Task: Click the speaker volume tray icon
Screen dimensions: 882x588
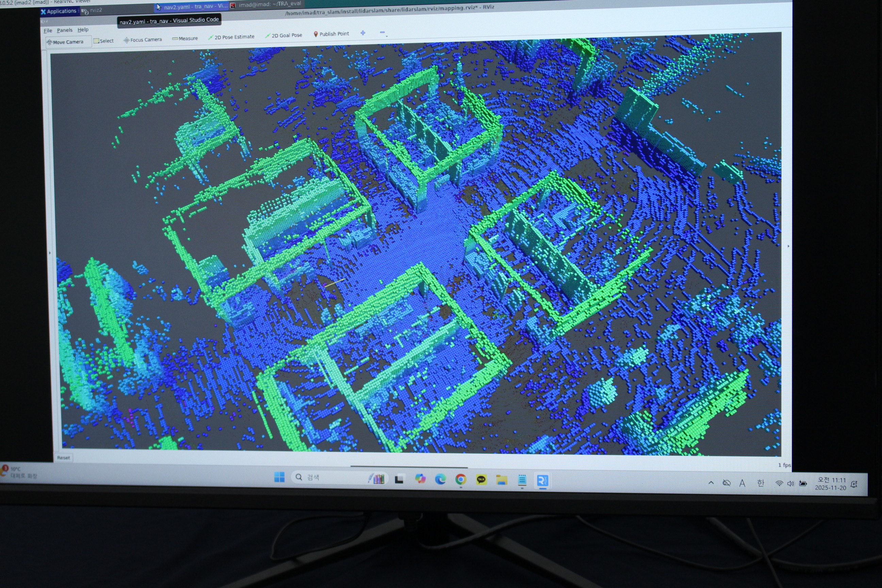Action: (790, 484)
